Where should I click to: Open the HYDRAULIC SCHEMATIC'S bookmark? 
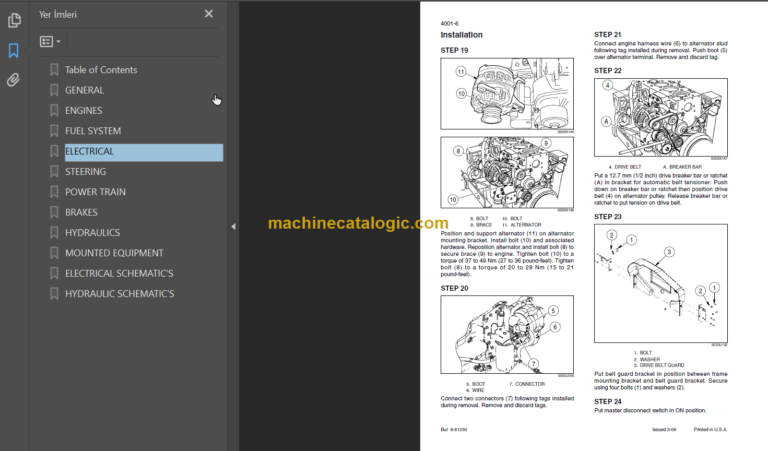coord(120,294)
